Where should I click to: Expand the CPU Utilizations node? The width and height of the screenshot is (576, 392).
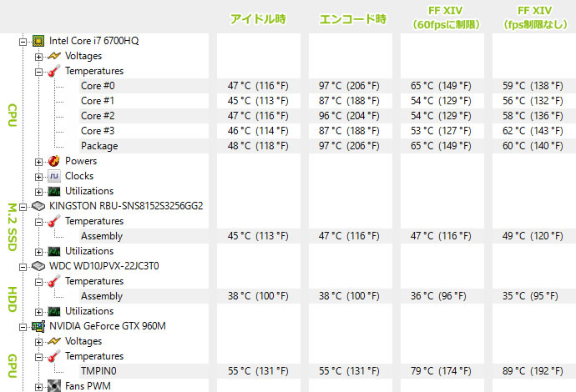click(x=38, y=192)
